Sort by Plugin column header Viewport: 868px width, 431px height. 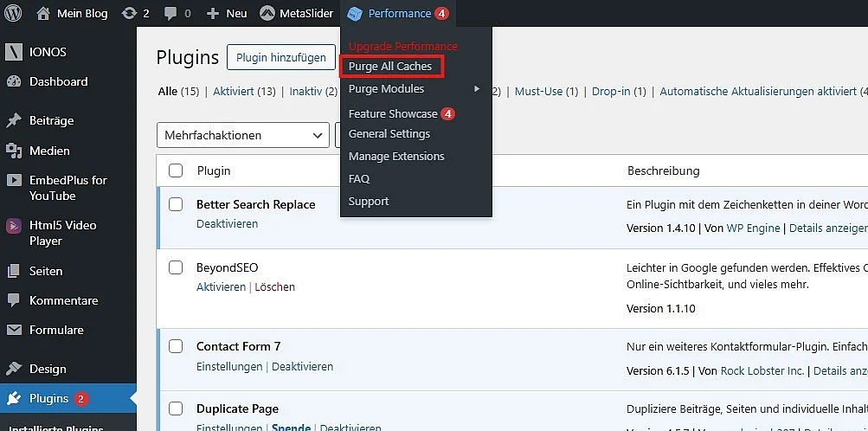pos(214,171)
